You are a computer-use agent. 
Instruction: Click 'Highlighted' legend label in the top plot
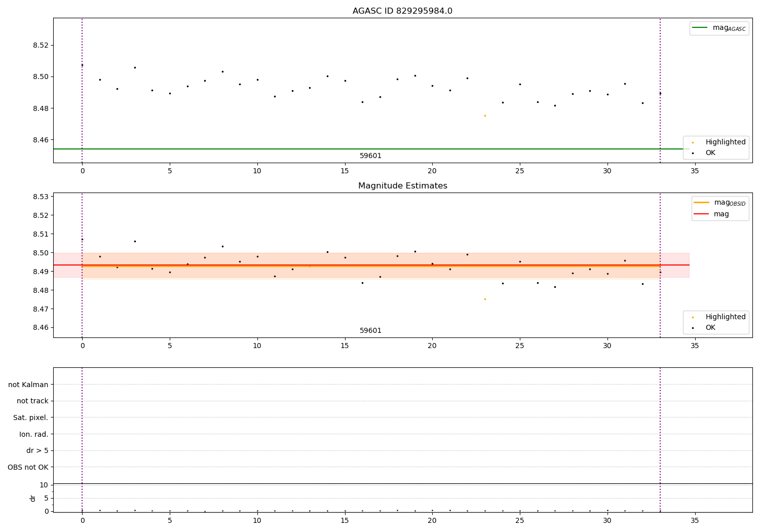pos(726,142)
